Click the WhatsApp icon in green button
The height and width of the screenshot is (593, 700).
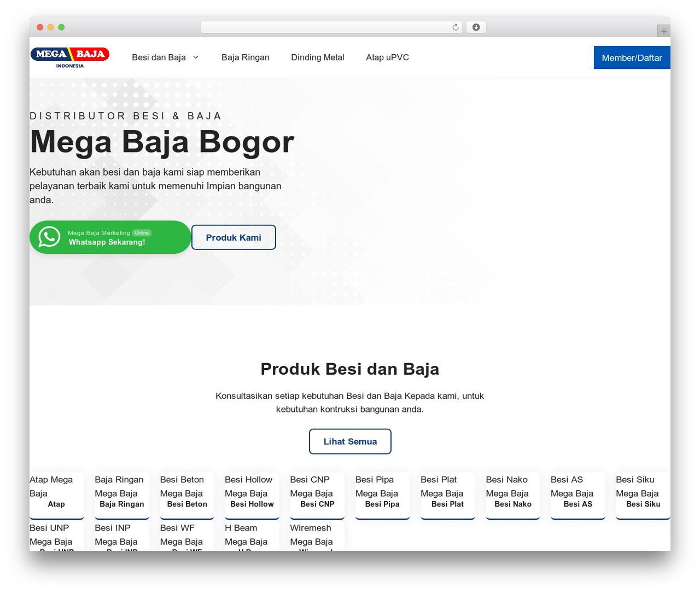click(x=49, y=237)
